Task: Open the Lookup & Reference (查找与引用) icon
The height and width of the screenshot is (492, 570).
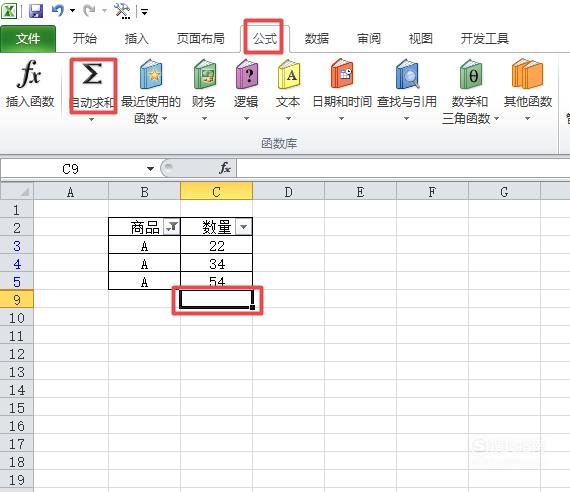Action: [407, 74]
